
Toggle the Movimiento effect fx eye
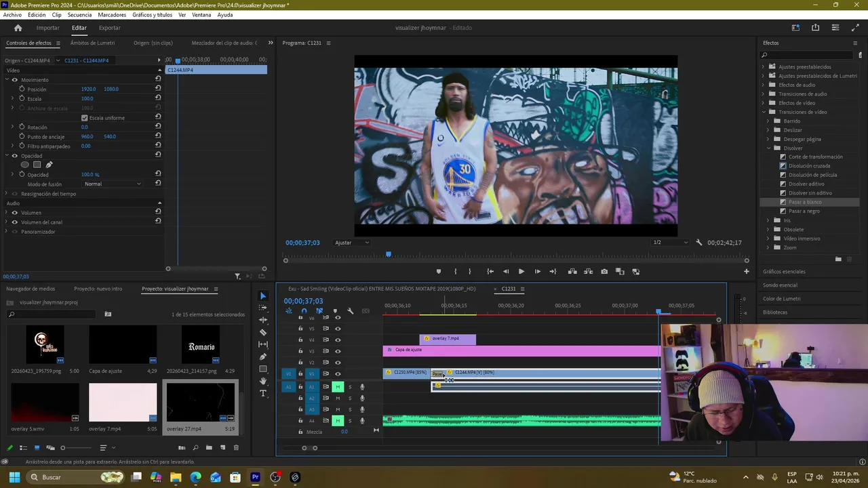point(15,80)
